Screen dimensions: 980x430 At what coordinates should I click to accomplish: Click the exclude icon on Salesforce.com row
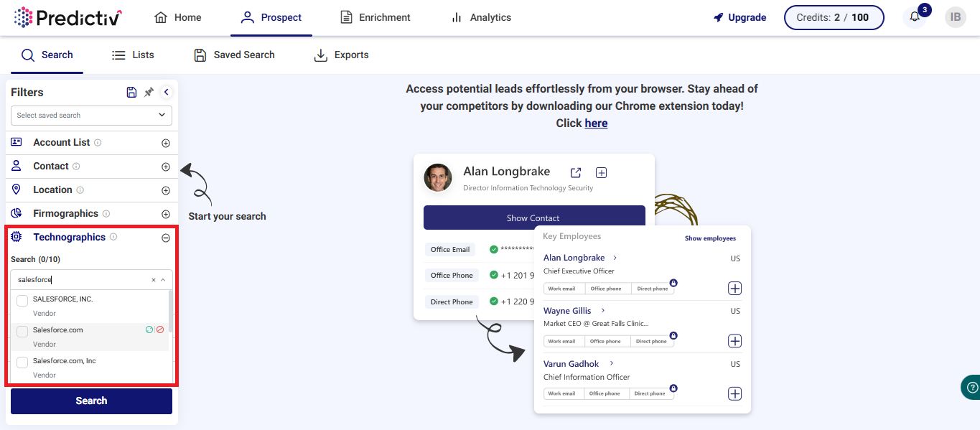click(160, 329)
